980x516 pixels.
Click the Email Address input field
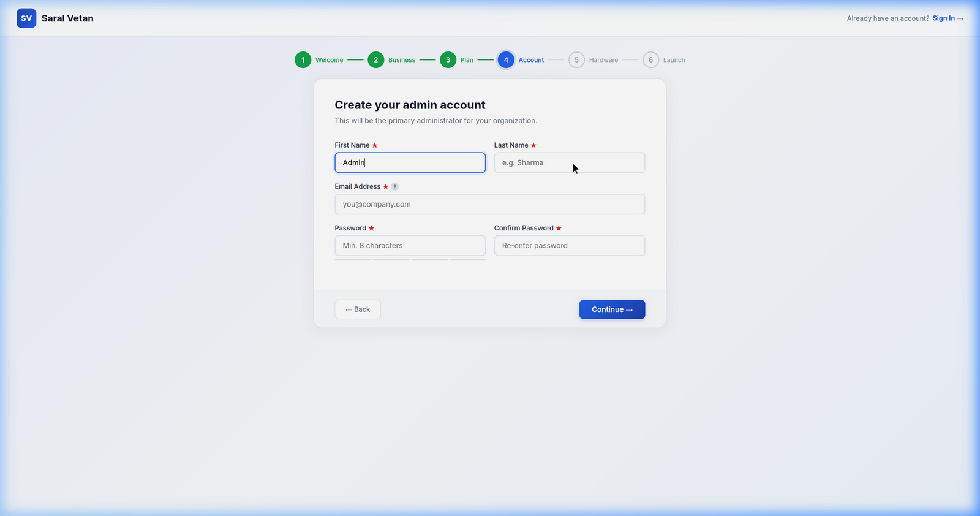pyautogui.click(x=490, y=204)
